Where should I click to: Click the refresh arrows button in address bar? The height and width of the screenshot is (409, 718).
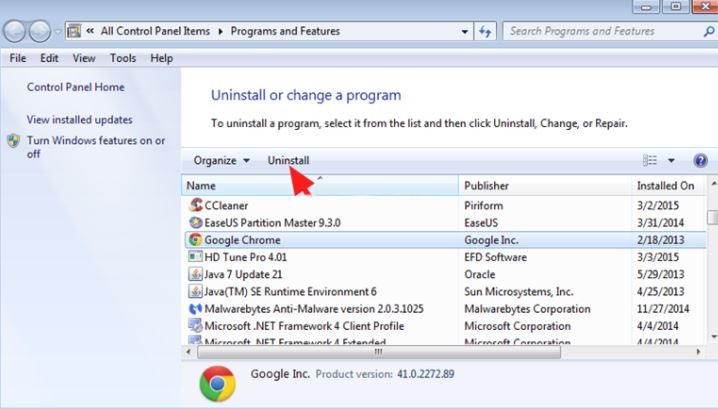coord(485,31)
